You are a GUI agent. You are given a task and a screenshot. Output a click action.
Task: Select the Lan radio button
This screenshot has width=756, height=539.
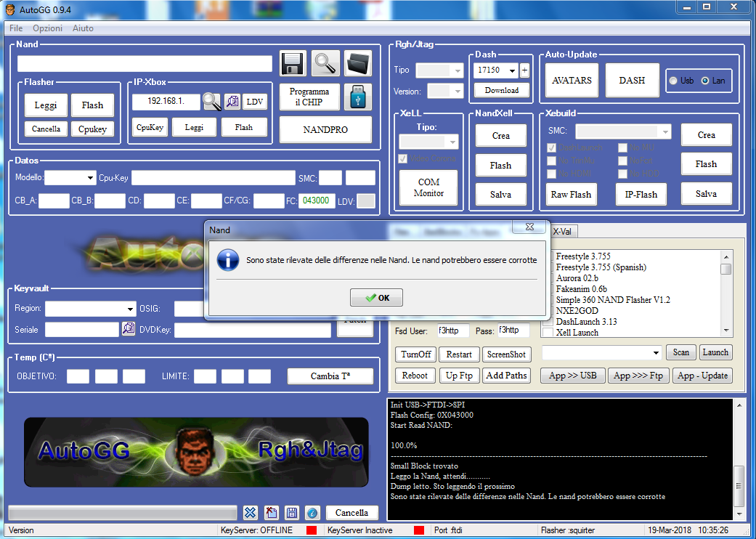click(705, 81)
